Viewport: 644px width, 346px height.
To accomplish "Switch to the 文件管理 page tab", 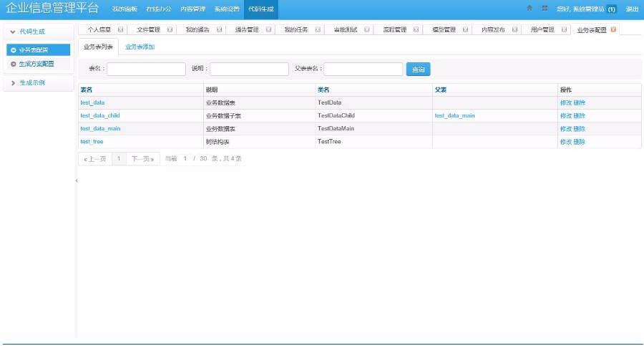I will coord(148,29).
